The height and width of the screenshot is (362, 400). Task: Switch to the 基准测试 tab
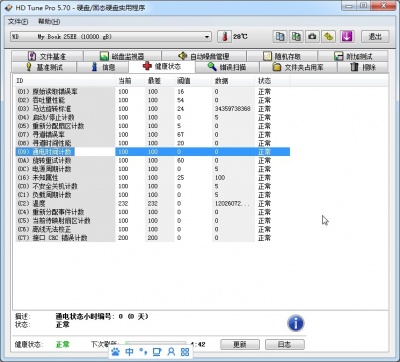coord(44,67)
